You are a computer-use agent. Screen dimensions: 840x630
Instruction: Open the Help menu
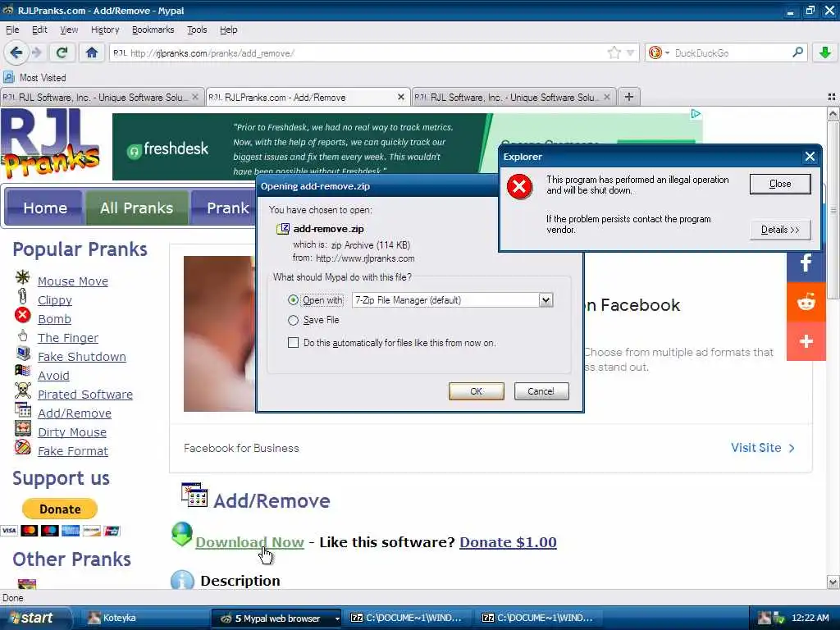click(x=228, y=30)
